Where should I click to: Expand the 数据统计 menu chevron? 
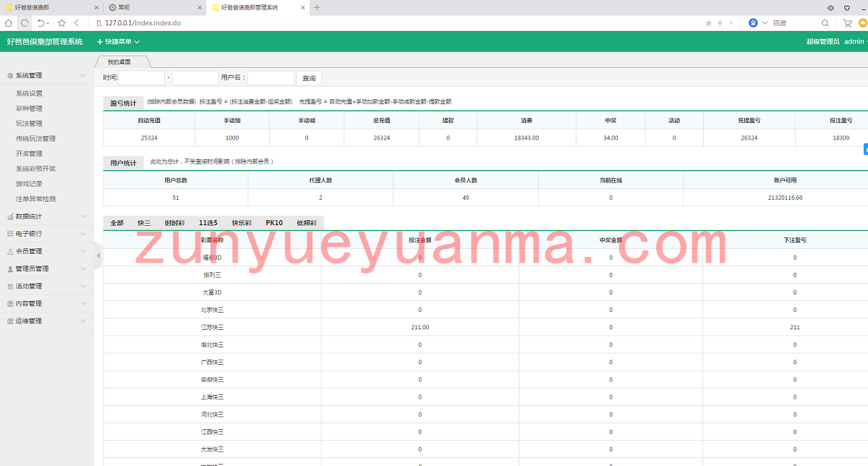click(84, 216)
